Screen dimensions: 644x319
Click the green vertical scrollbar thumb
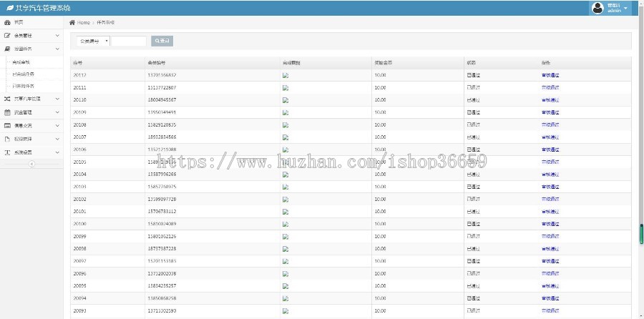pos(641,234)
